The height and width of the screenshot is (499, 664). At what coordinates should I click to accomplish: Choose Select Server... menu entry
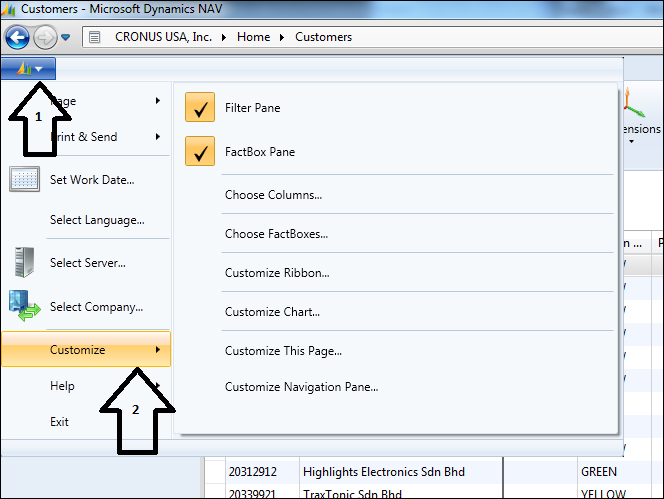click(x=86, y=263)
